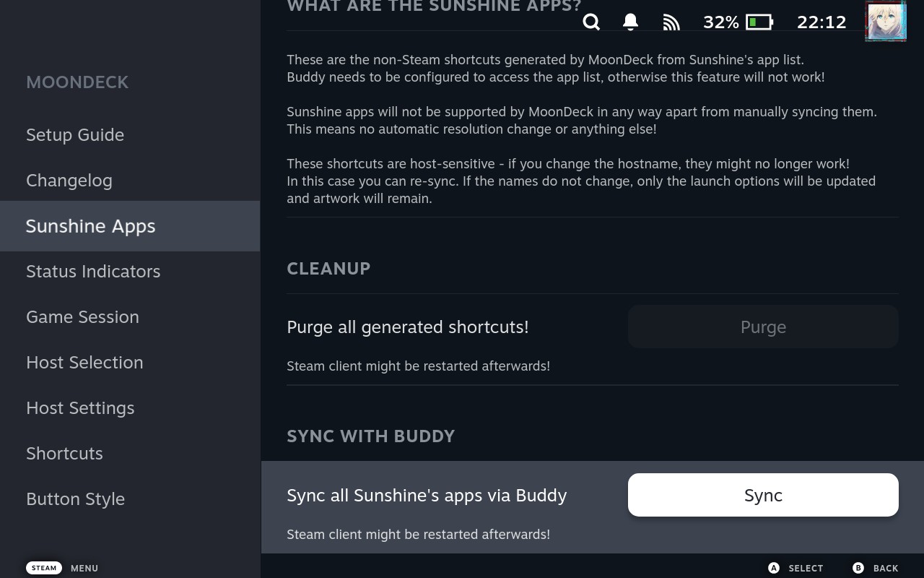
Task: Go to the Changelog section
Action: pyautogui.click(x=69, y=181)
